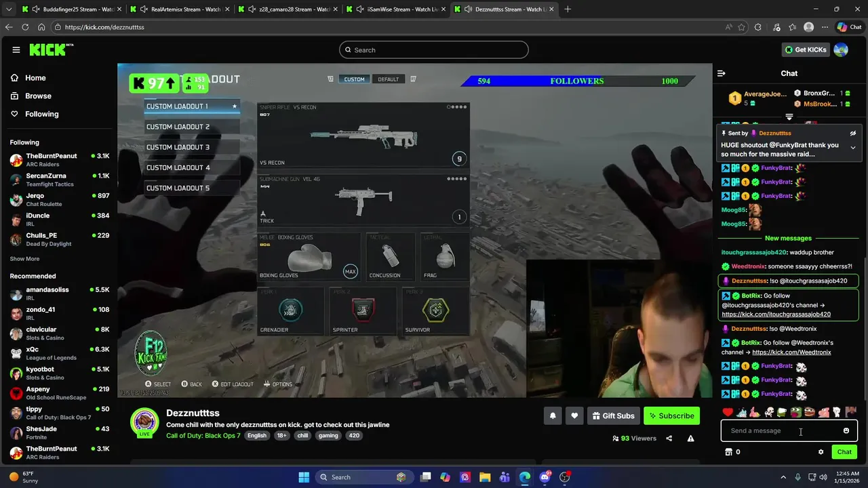Screen dimensions: 868x488
Task: Go back in browser
Action: pyautogui.click(x=9, y=27)
